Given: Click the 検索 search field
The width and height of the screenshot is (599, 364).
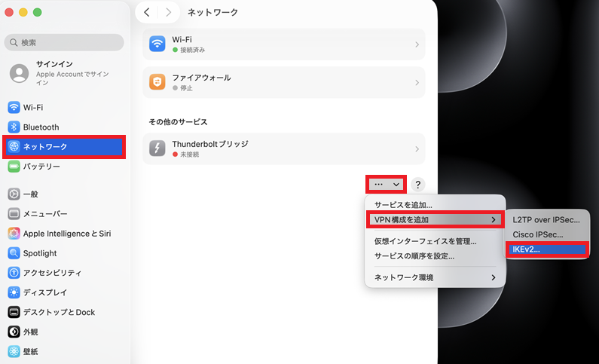Looking at the screenshot, I should pos(64,42).
